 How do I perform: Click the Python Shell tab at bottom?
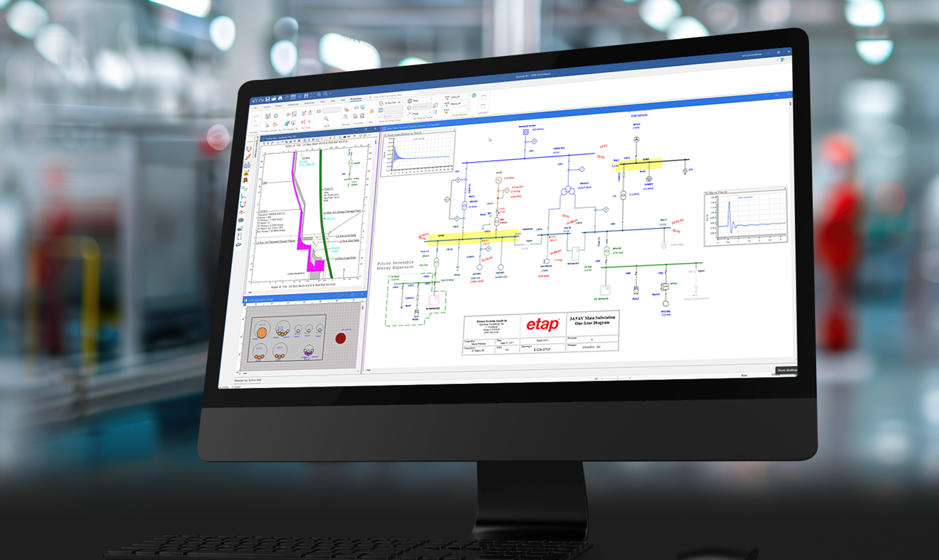(x=254, y=380)
